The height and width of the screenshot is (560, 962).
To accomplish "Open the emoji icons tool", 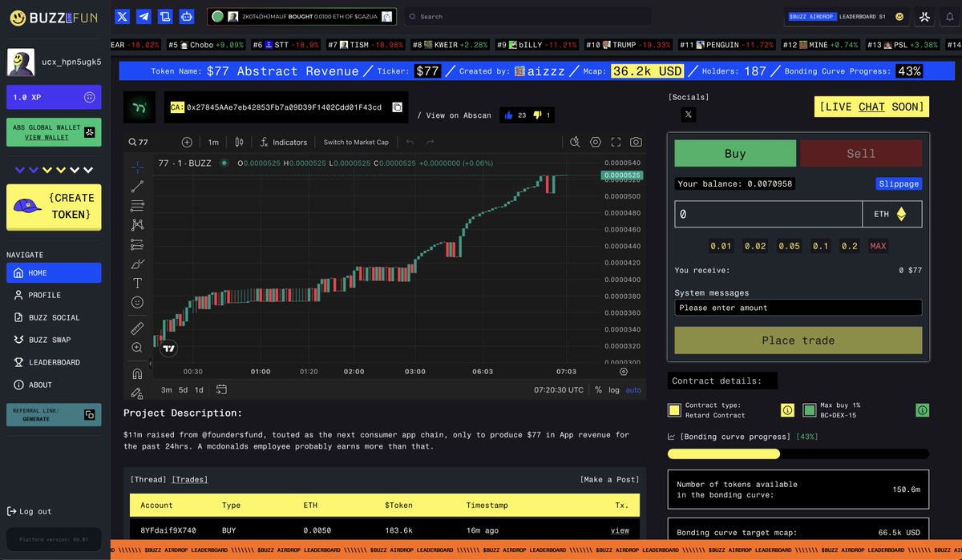I will [137, 302].
